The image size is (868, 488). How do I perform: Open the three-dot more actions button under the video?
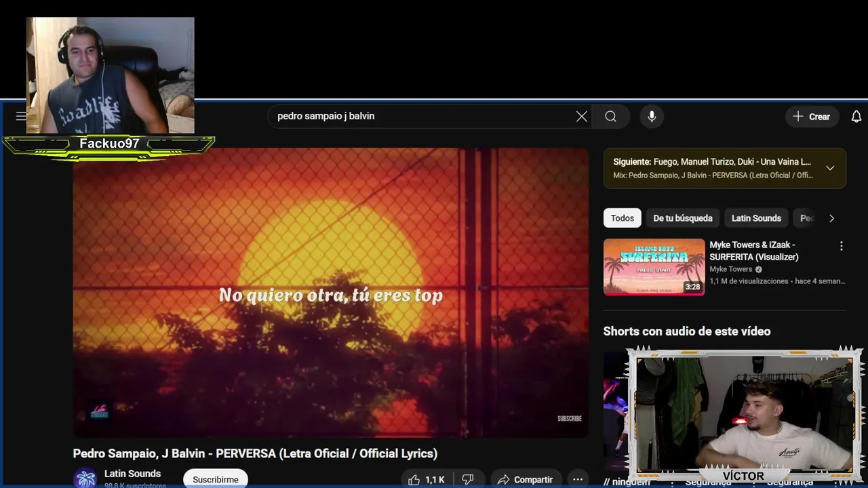578,480
